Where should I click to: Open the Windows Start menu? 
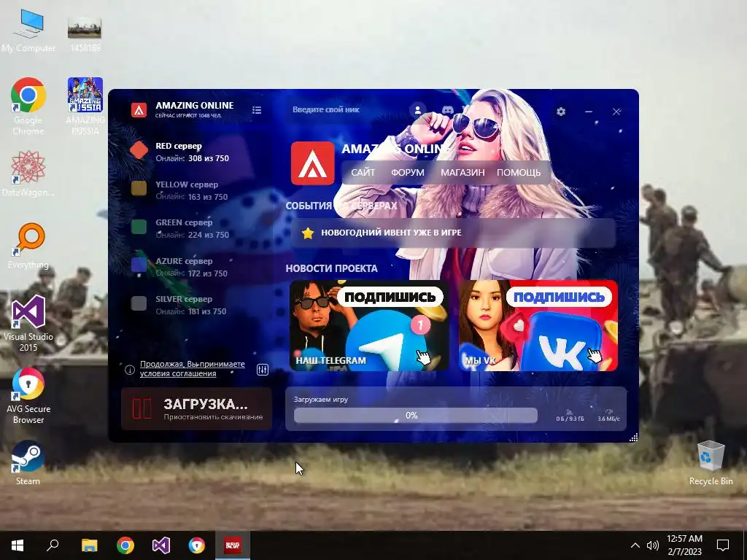(x=18, y=545)
